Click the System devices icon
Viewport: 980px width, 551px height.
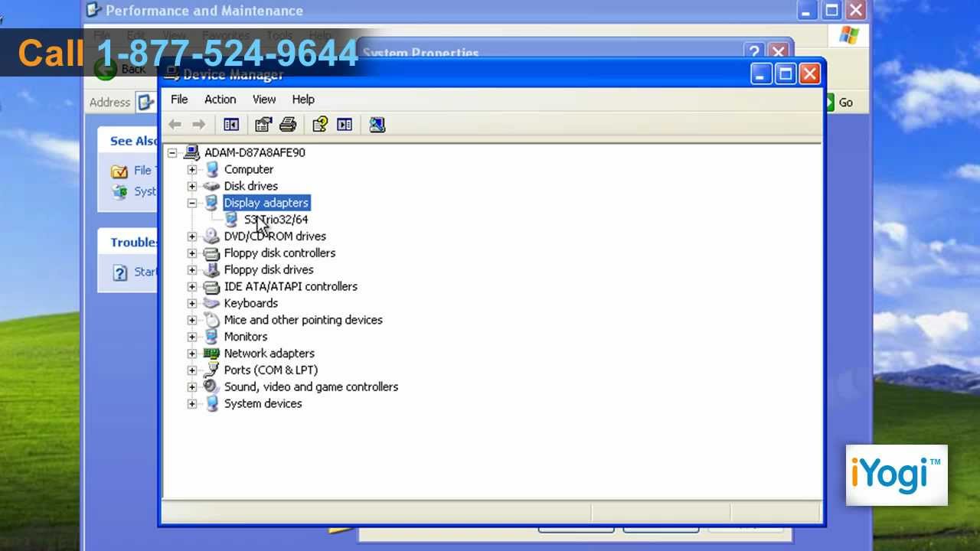click(211, 403)
